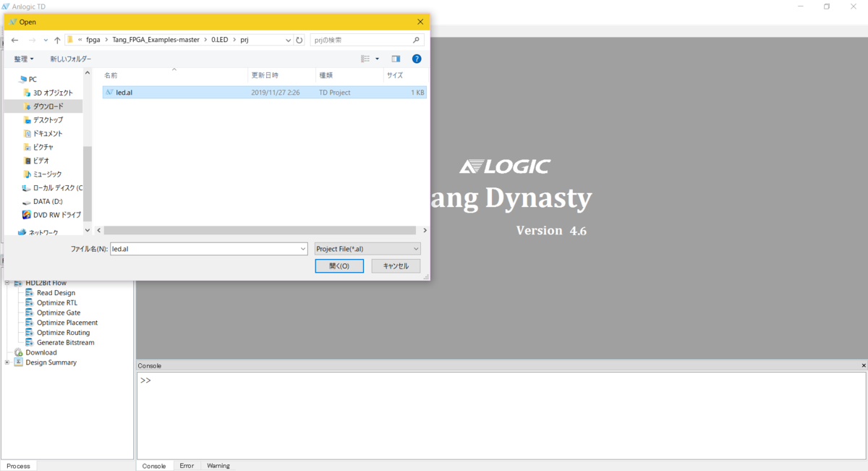Select Optimize RTL step
This screenshot has width=868, height=471.
[57, 302]
